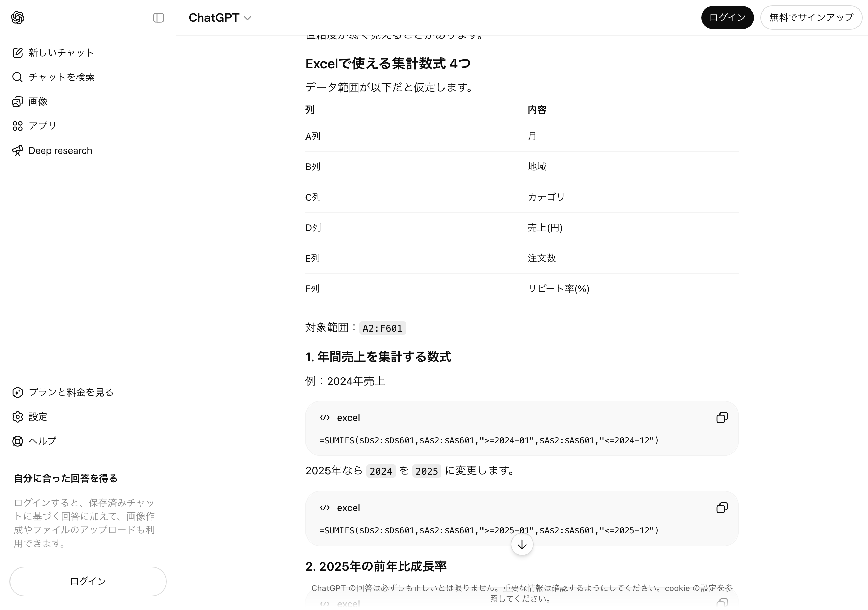Screen dimensions: 868x610
Task: Click heading 2. 2025年の前年比成長率
Action: [376, 566]
